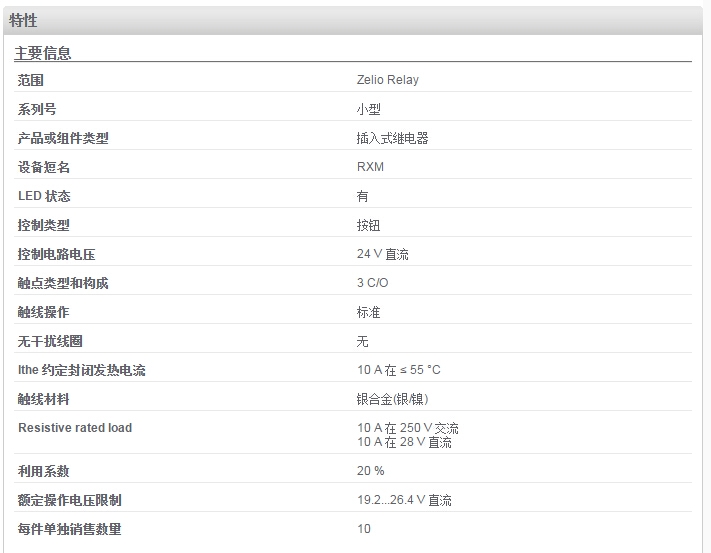Click the 银合金(银/镍) material value
The height and width of the screenshot is (553, 711).
click(393, 399)
